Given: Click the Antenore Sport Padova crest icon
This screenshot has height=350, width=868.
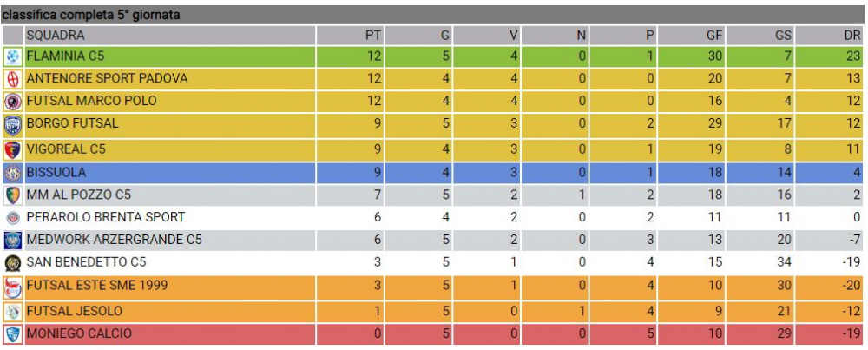Looking at the screenshot, I should point(12,80).
